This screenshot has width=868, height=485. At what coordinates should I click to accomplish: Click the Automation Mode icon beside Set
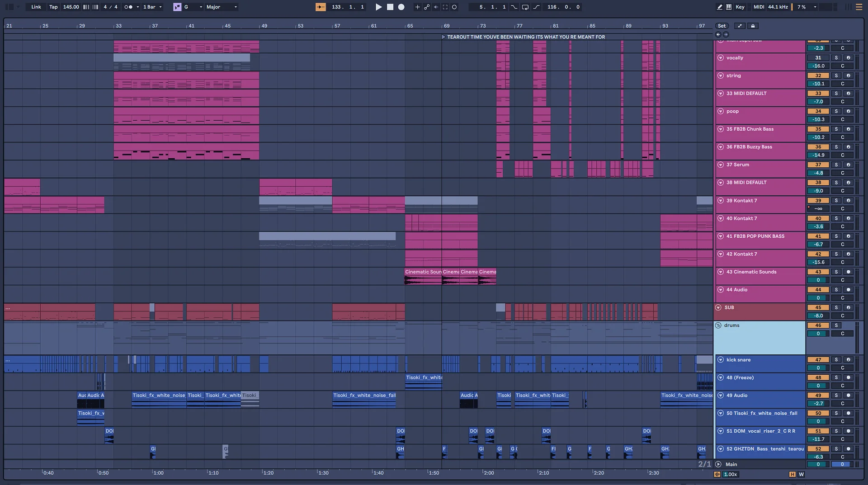tap(740, 26)
